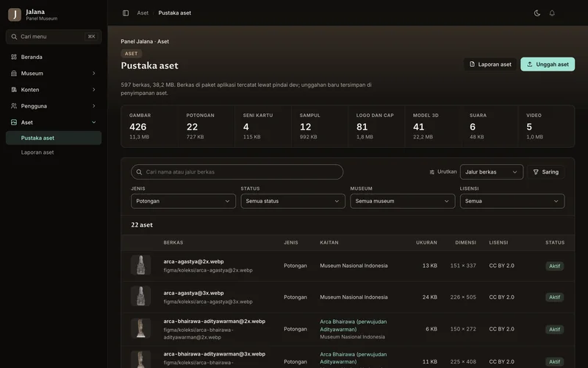Click the Unggah aset button
Screen dimensions: 588x368
548,64
